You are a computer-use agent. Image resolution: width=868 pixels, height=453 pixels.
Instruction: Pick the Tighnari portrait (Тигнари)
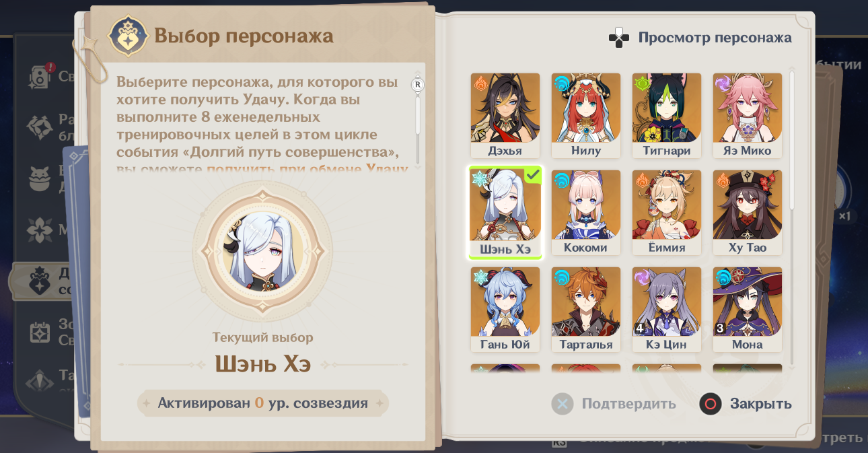pyautogui.click(x=667, y=116)
